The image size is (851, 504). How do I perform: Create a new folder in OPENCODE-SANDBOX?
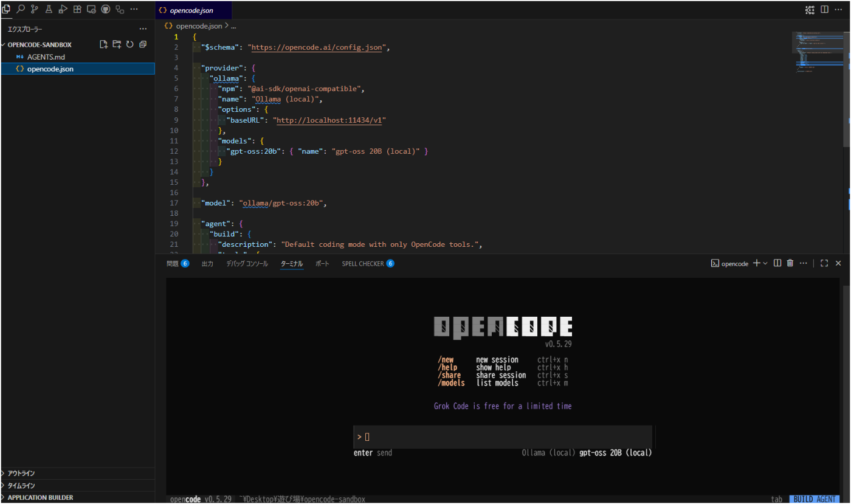(117, 44)
